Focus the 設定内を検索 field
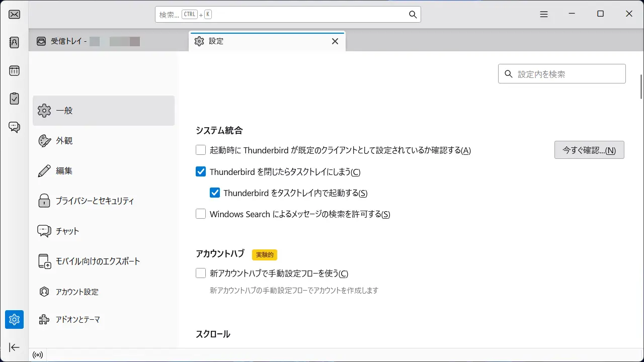 pyautogui.click(x=562, y=74)
